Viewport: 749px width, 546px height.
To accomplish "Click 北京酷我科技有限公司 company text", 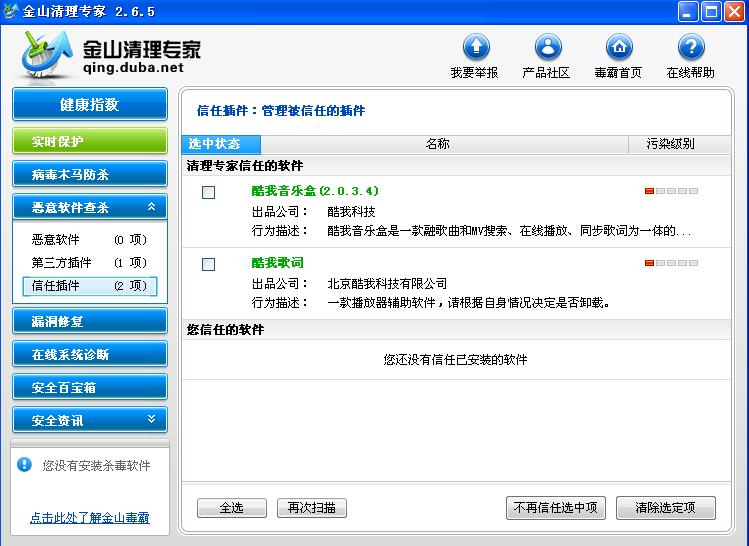I will pyautogui.click(x=387, y=284).
